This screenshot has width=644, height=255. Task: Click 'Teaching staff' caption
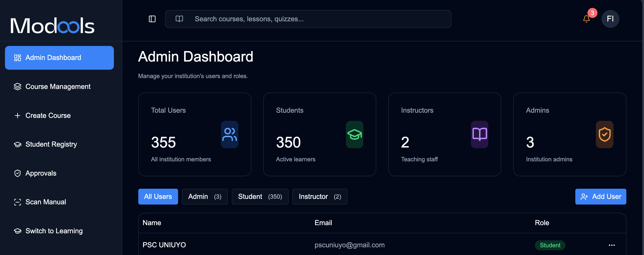pyautogui.click(x=419, y=160)
